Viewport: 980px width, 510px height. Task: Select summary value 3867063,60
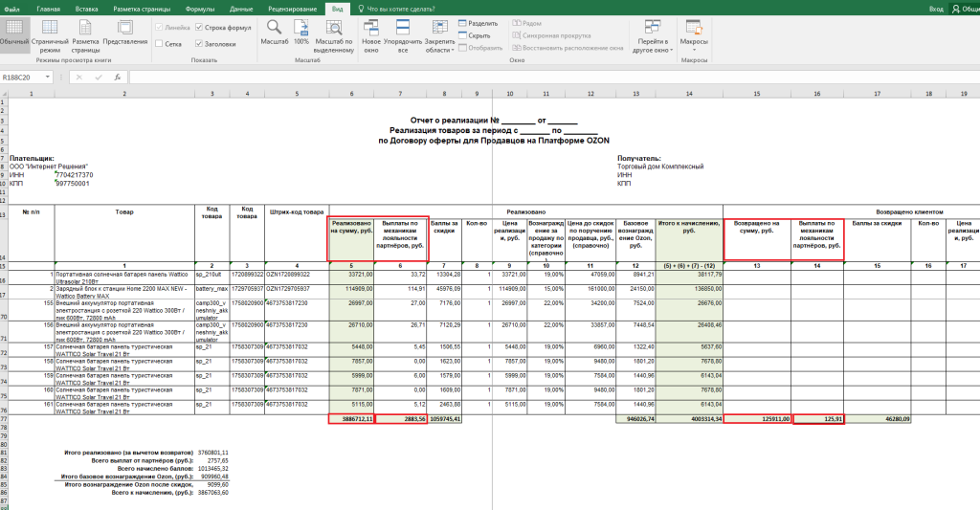click(213, 493)
